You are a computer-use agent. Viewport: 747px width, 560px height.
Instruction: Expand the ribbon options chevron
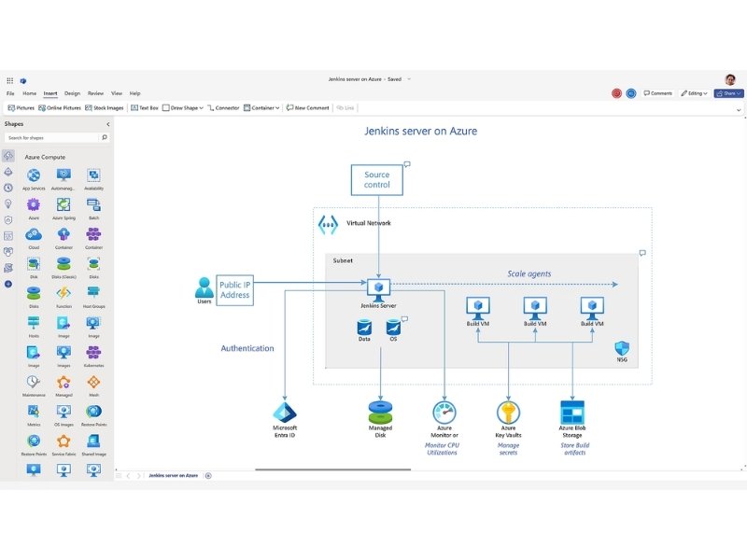click(739, 109)
